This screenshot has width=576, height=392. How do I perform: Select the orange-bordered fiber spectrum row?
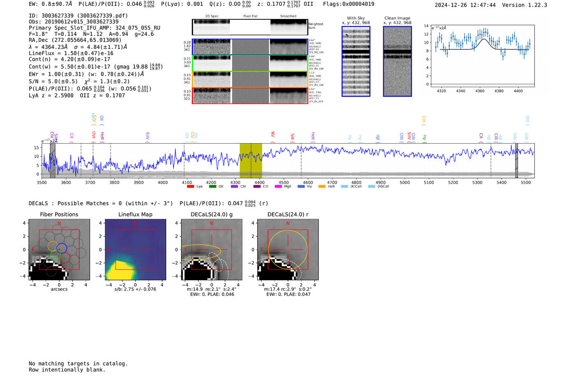[250, 79]
